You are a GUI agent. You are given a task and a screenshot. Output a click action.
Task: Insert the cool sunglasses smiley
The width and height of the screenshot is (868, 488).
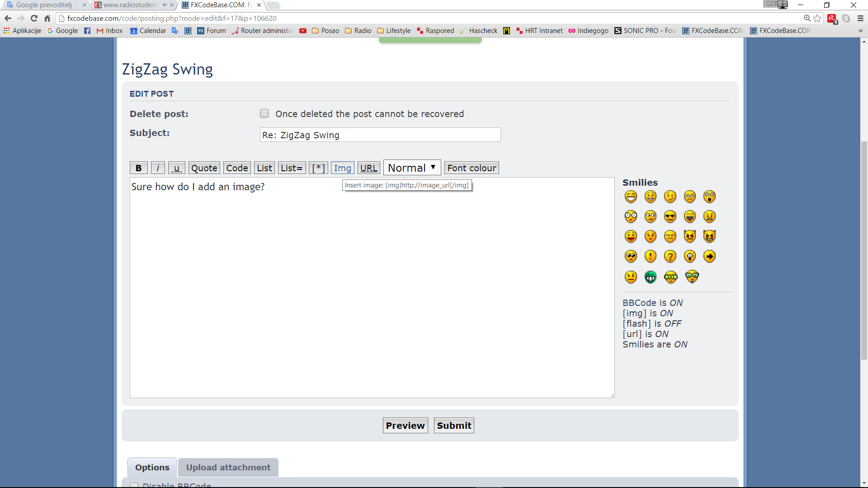pyautogui.click(x=670, y=216)
